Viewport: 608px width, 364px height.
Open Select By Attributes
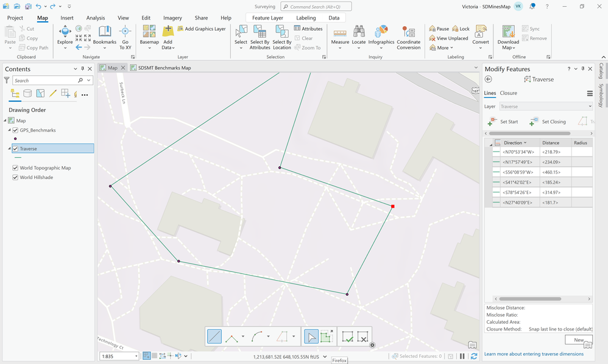point(260,37)
